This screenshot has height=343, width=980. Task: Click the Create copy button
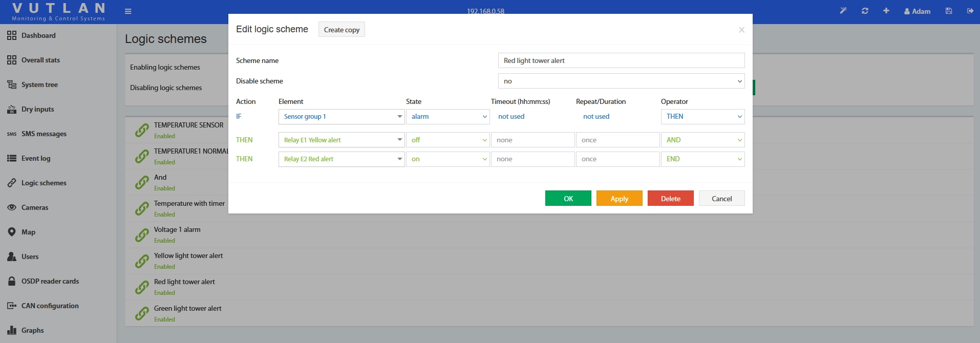pos(342,30)
